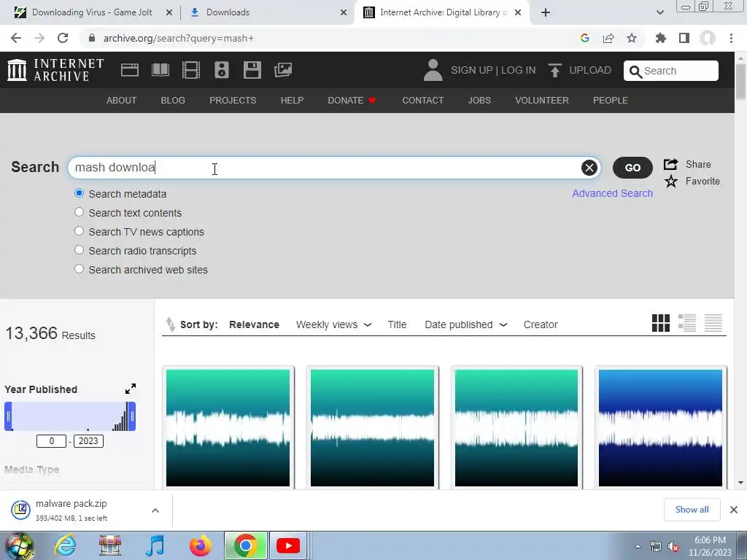Open Firefox from taskbar
This screenshot has width=747, height=560.
200,545
